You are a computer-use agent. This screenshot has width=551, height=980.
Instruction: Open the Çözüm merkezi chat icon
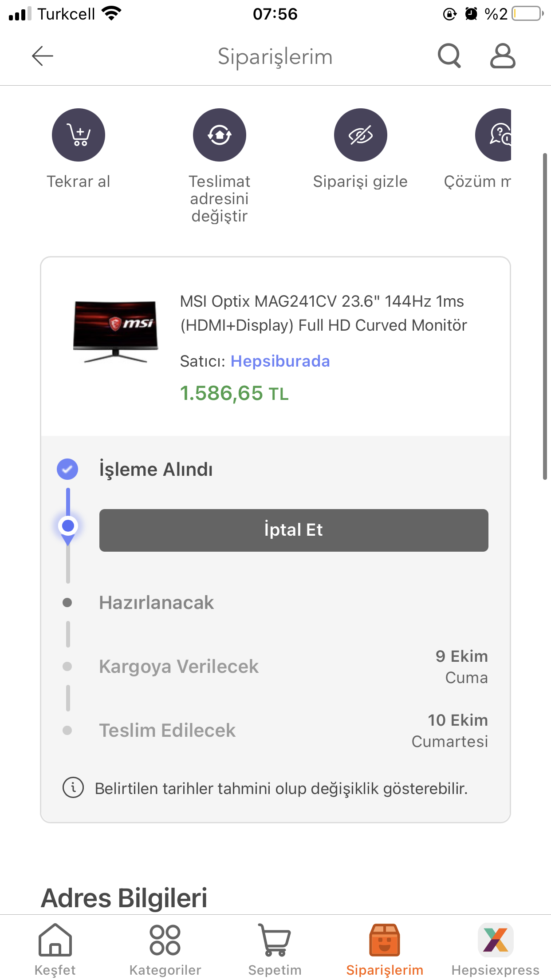[x=495, y=135]
